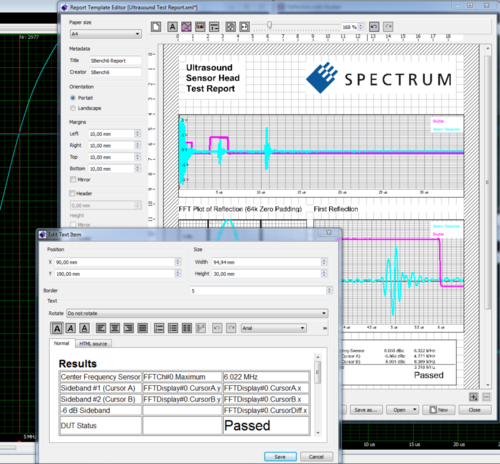Align text left in text editor
500x464 pixels.
pyautogui.click(x=101, y=328)
